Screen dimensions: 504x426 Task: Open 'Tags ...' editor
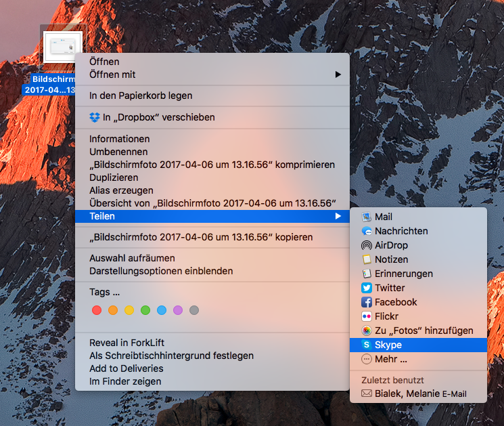tap(104, 292)
